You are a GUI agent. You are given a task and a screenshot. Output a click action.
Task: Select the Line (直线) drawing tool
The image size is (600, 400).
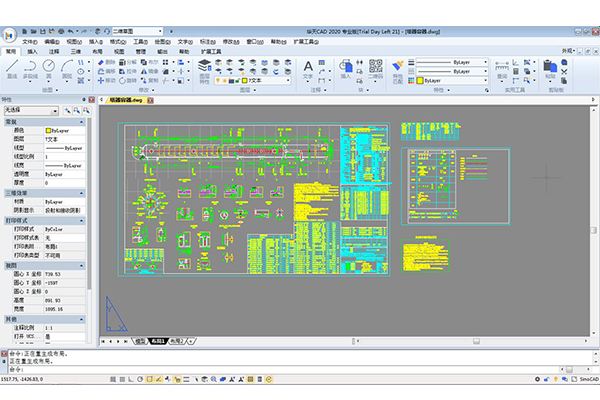click(x=12, y=69)
